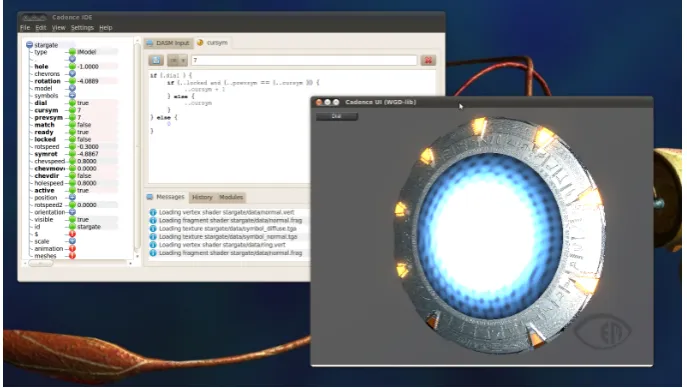Click the green icon beside type
687x388 pixels.
pos(72,52)
